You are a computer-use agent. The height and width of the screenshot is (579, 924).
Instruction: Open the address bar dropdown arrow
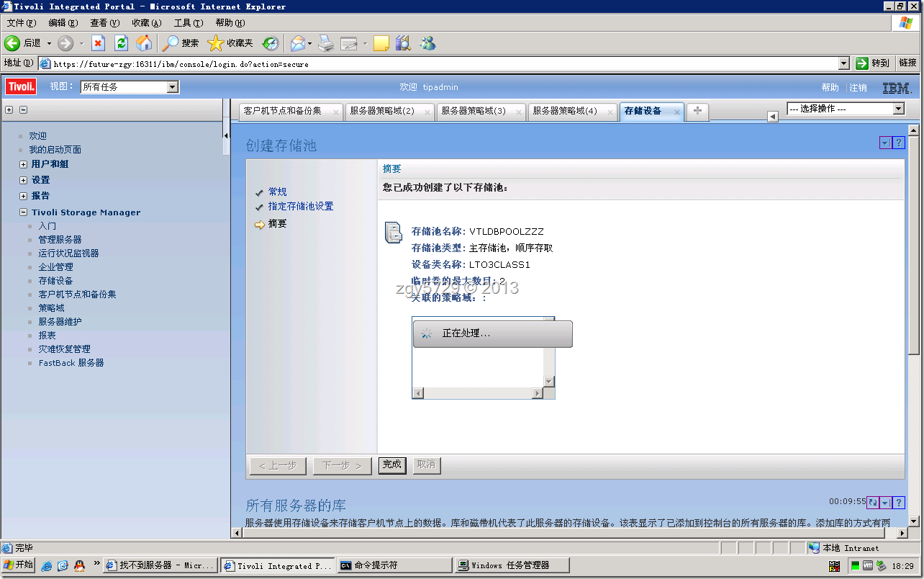coord(844,63)
